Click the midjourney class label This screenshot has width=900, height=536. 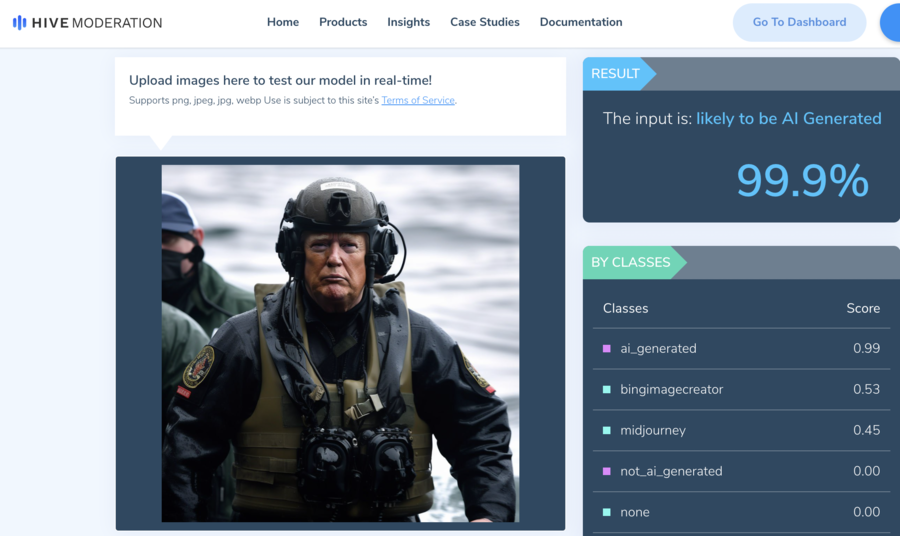[x=653, y=430]
